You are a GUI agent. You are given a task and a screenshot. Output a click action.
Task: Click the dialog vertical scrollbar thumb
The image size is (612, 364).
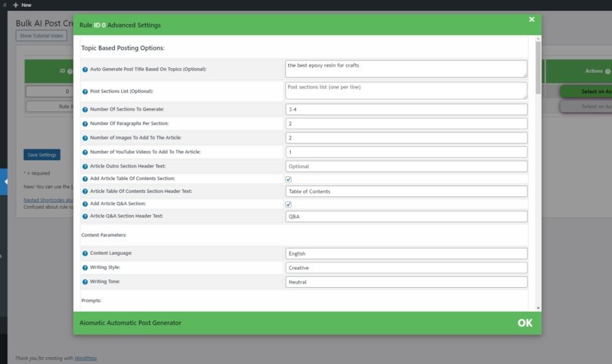[538, 67]
